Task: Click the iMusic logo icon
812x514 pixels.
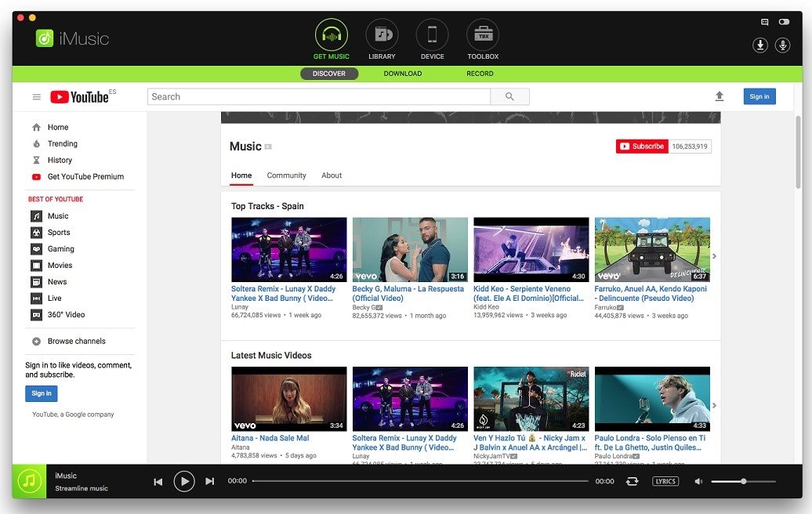Action: (45, 38)
